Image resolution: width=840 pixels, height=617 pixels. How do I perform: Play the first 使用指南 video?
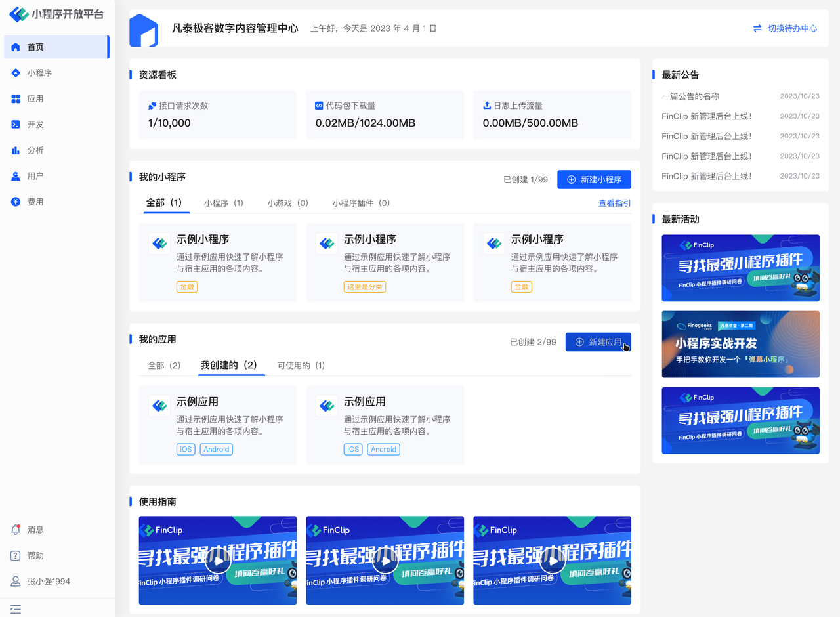coord(218,561)
